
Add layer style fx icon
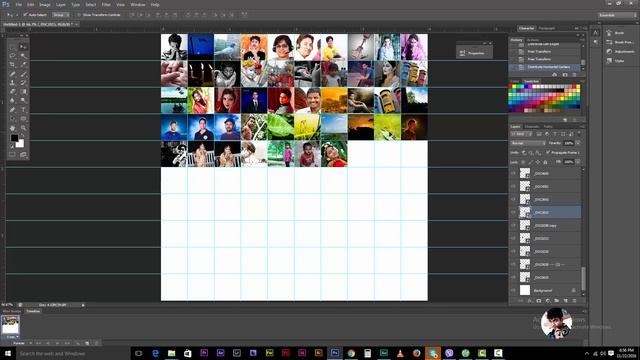click(530, 301)
